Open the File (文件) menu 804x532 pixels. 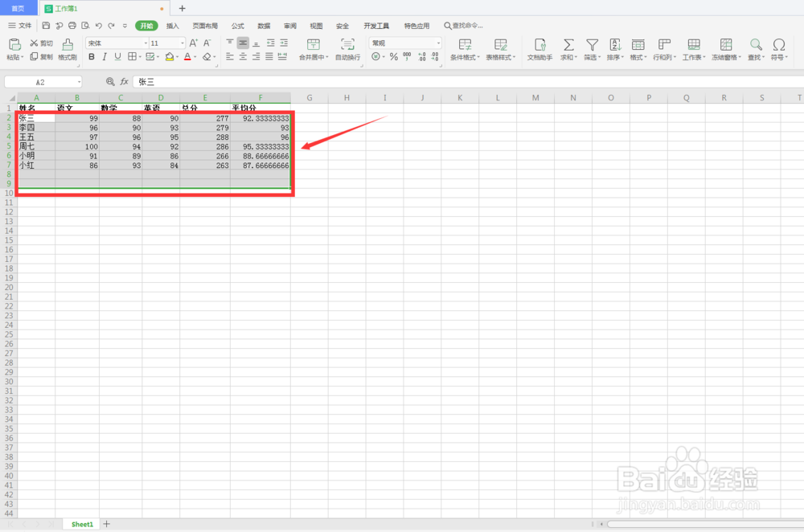tap(20, 25)
